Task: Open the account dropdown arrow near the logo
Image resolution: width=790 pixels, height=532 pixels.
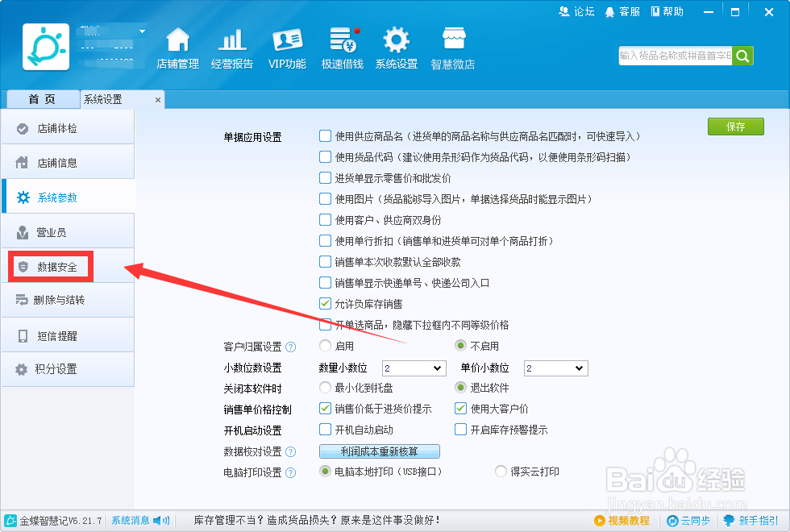Action: pos(142,31)
